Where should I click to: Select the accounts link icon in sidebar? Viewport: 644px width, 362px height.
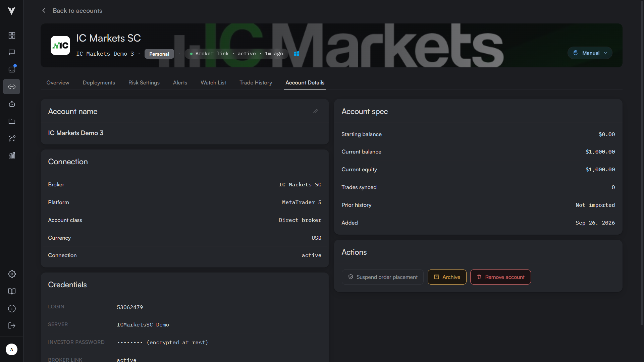(12, 87)
